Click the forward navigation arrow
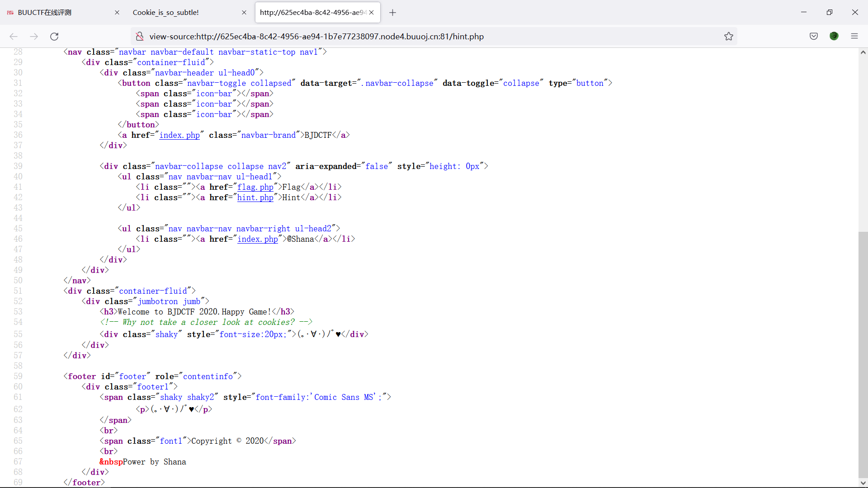The width and height of the screenshot is (868, 488). (x=34, y=37)
